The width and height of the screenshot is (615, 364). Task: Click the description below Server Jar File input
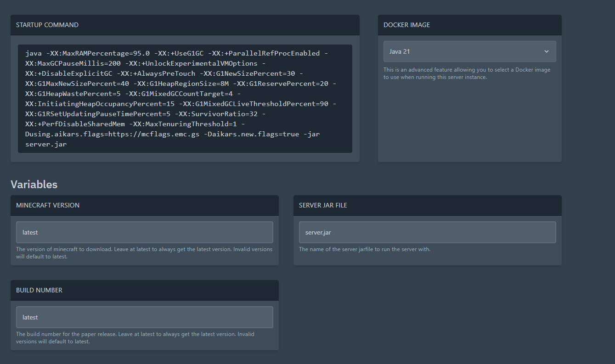click(364, 249)
